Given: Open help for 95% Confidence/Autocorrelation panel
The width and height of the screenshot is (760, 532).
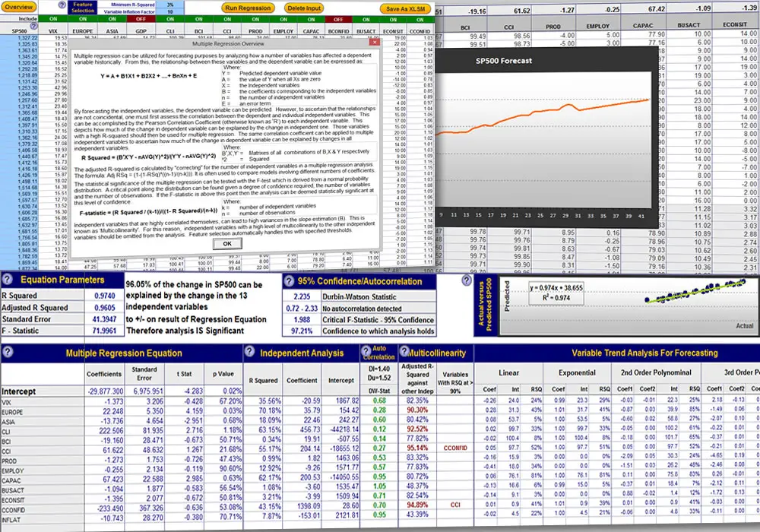Looking at the screenshot, I should click(289, 282).
